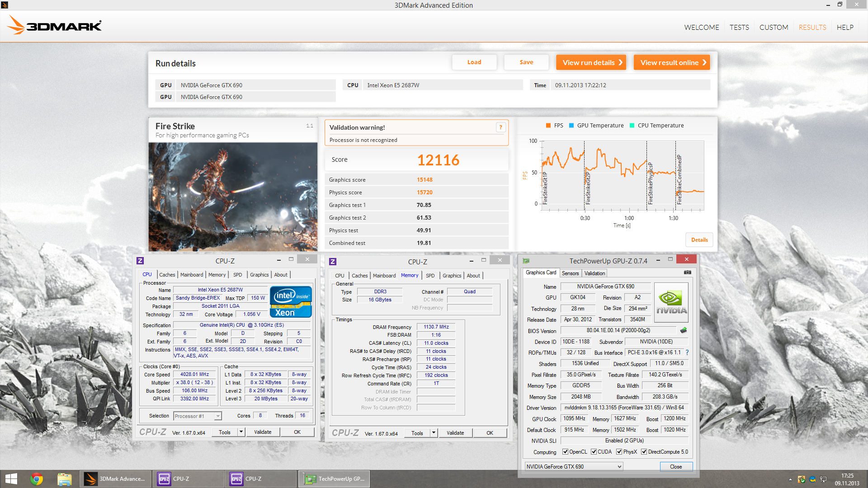The image size is (868, 488).
Task: Open the validation warning help question mark
Action: click(500, 127)
